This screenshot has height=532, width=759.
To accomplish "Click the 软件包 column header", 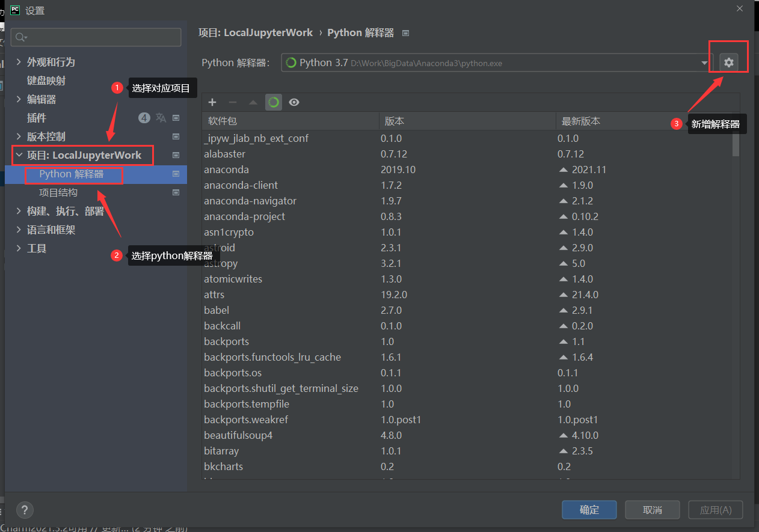I will (290, 121).
